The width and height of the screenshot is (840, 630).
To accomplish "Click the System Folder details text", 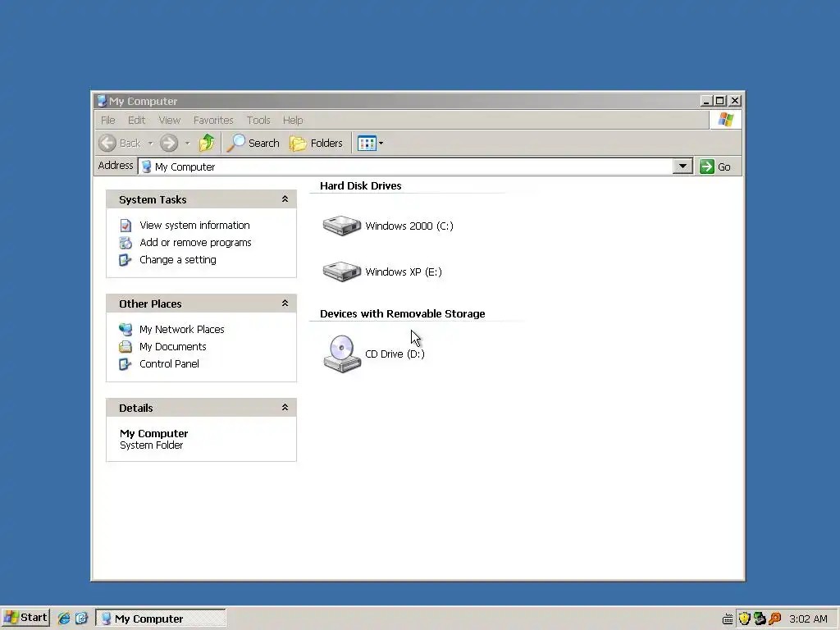I will click(x=152, y=445).
